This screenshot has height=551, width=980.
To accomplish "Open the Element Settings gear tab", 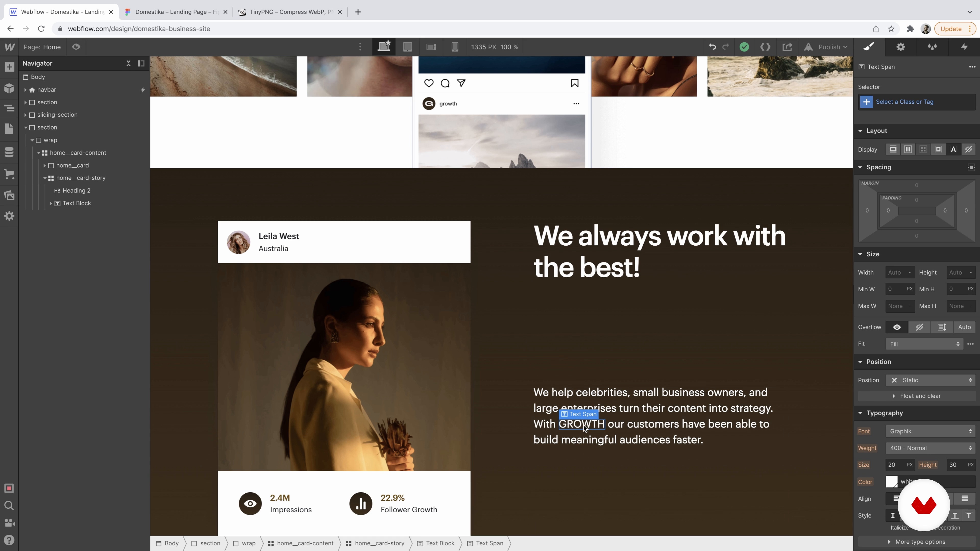I will point(900,47).
